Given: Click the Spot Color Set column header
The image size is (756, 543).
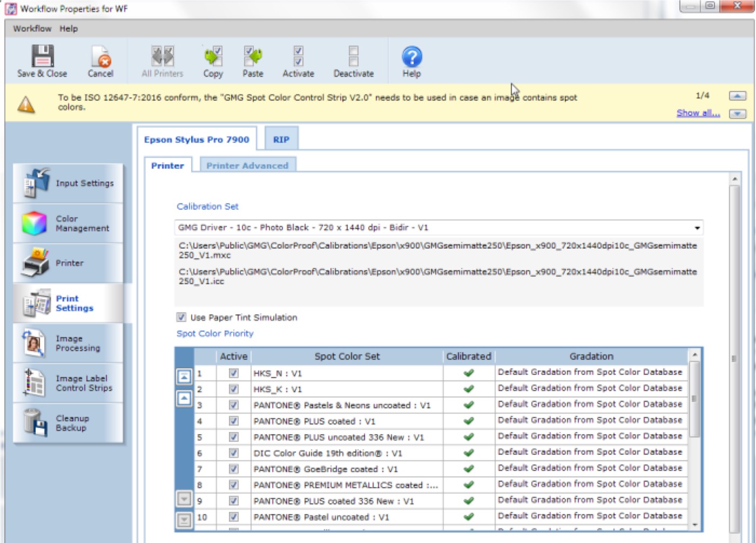Looking at the screenshot, I should [347, 356].
